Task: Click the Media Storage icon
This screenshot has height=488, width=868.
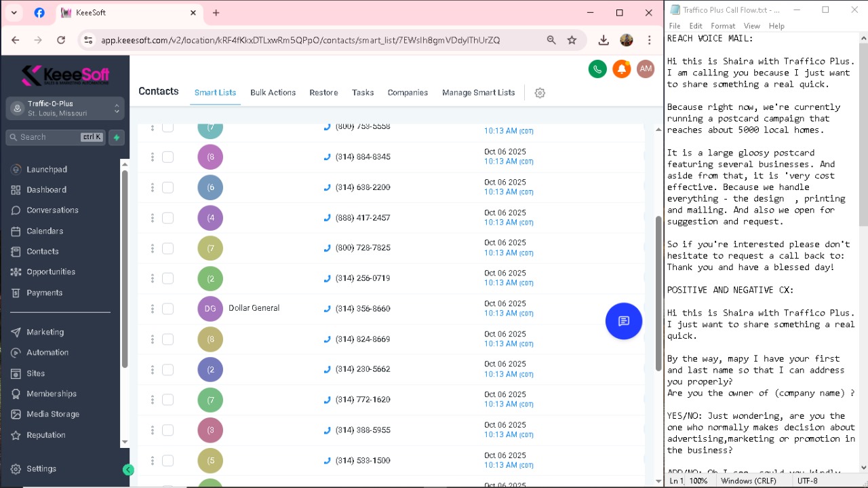Action: [x=16, y=415]
